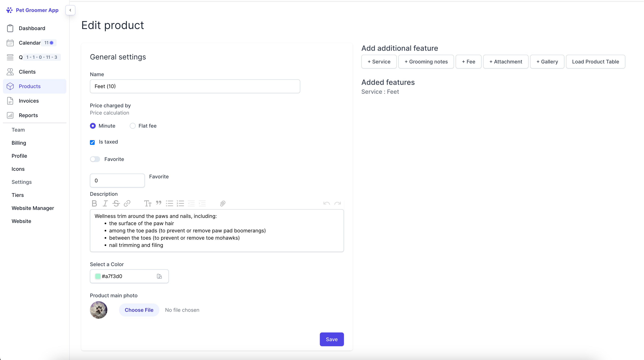
Task: Select the Flat fee radio option
Action: [x=133, y=126]
